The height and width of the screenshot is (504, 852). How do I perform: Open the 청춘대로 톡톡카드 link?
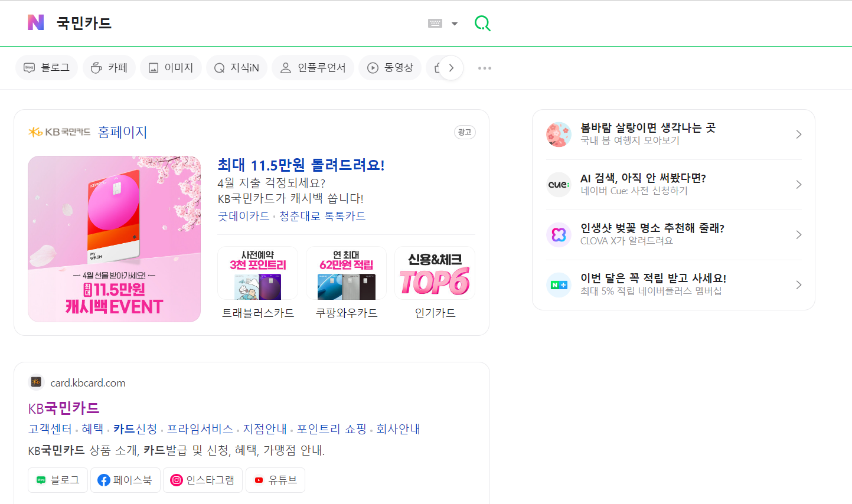(x=322, y=216)
